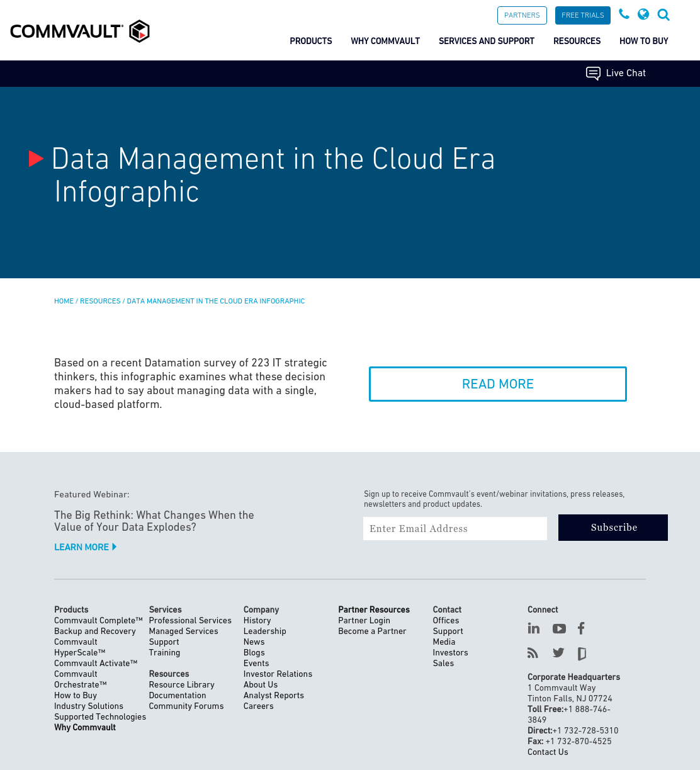
Task: Open Investors footer link
Action: [x=451, y=653]
